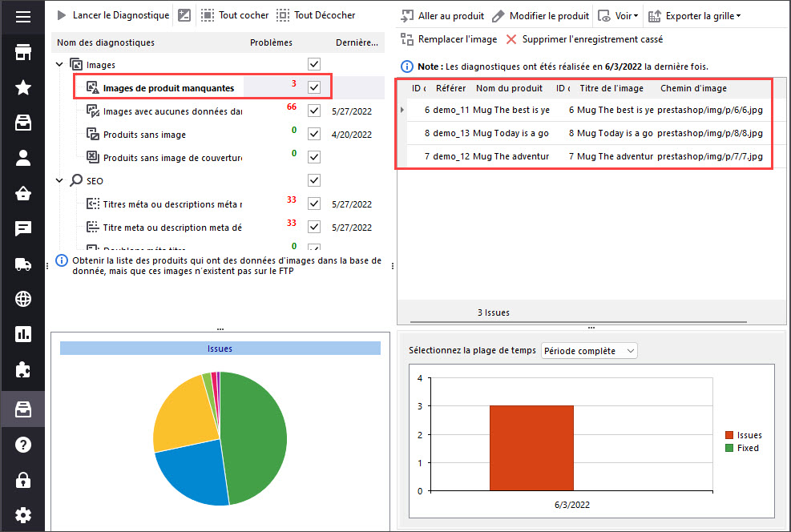This screenshot has height=532, width=791.
Task: Sort by Nom du produit column
Action: [x=509, y=88]
